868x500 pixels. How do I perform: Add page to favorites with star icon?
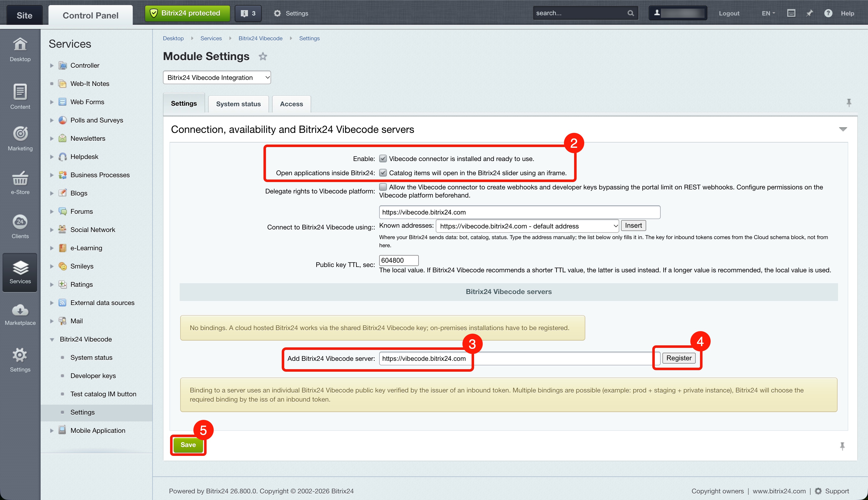point(263,56)
